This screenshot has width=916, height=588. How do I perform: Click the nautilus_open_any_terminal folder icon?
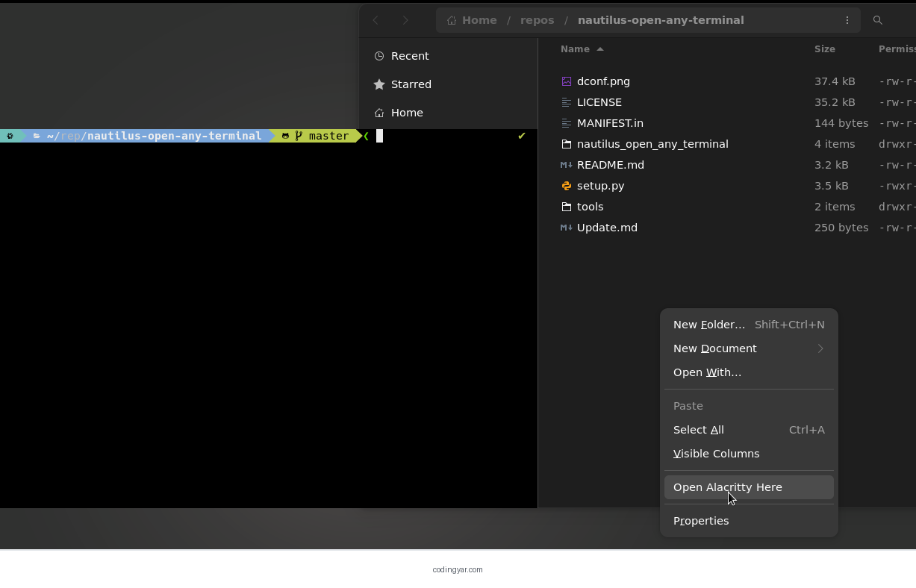pyautogui.click(x=567, y=144)
